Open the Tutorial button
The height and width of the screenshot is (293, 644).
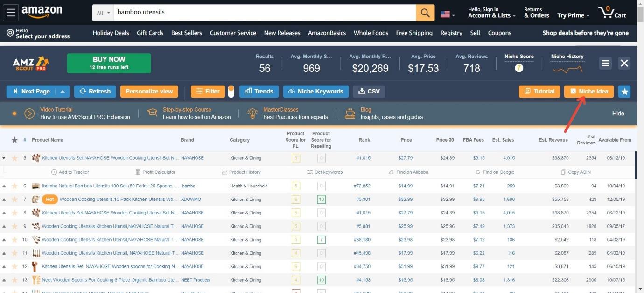539,92
